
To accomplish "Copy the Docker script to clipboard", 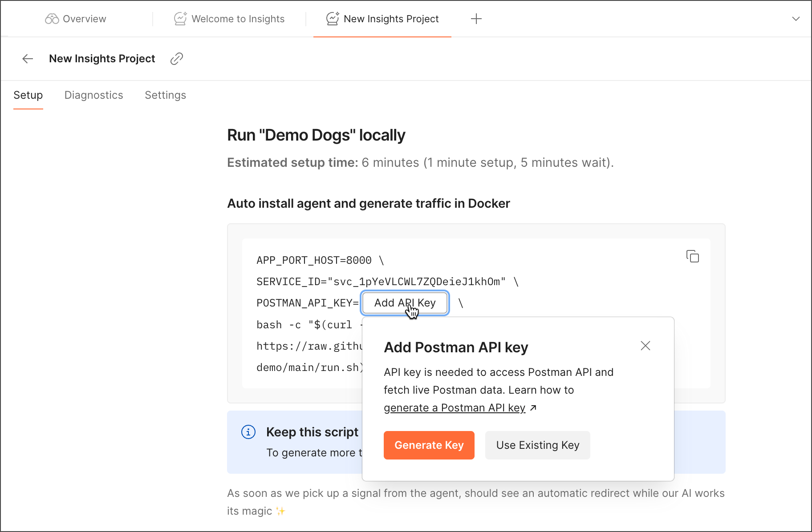I will tap(692, 256).
